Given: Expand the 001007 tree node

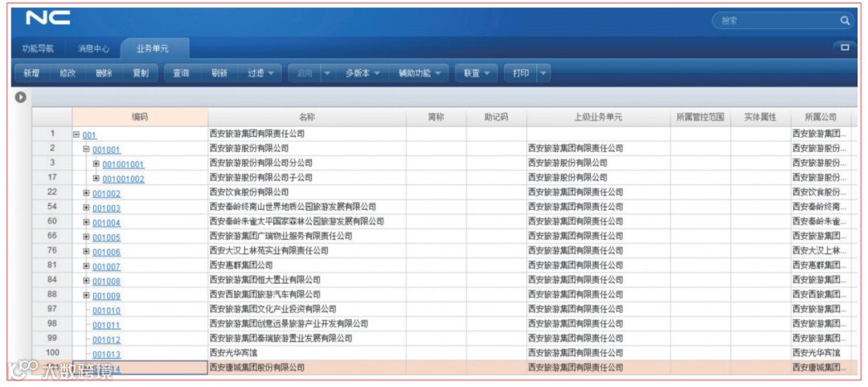Looking at the screenshot, I should pyautogui.click(x=86, y=266).
